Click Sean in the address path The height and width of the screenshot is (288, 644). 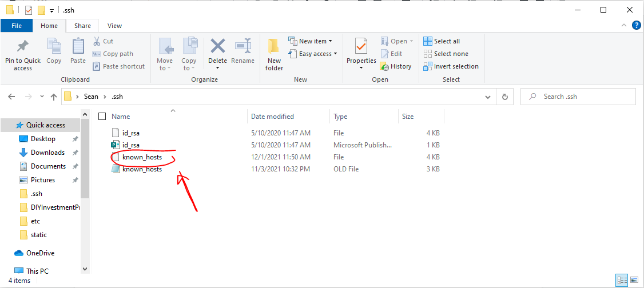pos(91,97)
